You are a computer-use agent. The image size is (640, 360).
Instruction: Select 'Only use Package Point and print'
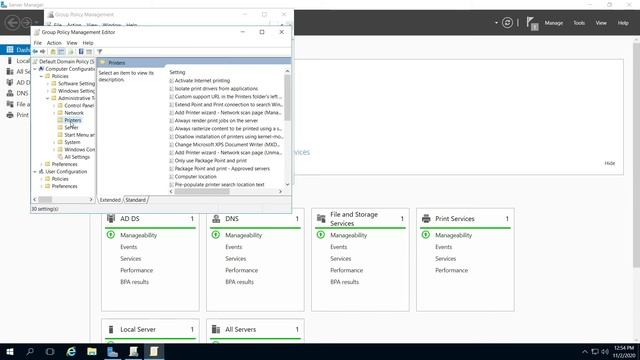point(211,161)
